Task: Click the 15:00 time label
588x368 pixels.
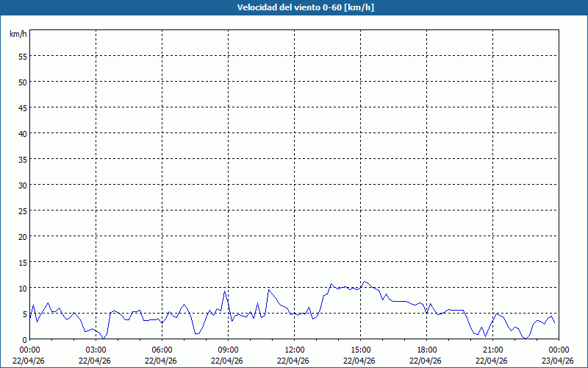Action: [360, 350]
